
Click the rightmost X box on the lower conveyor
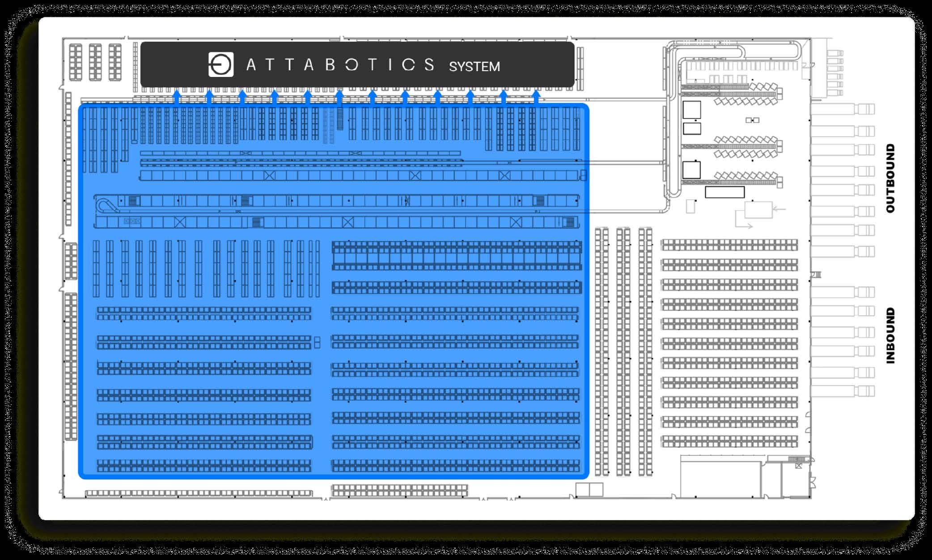tap(516, 222)
